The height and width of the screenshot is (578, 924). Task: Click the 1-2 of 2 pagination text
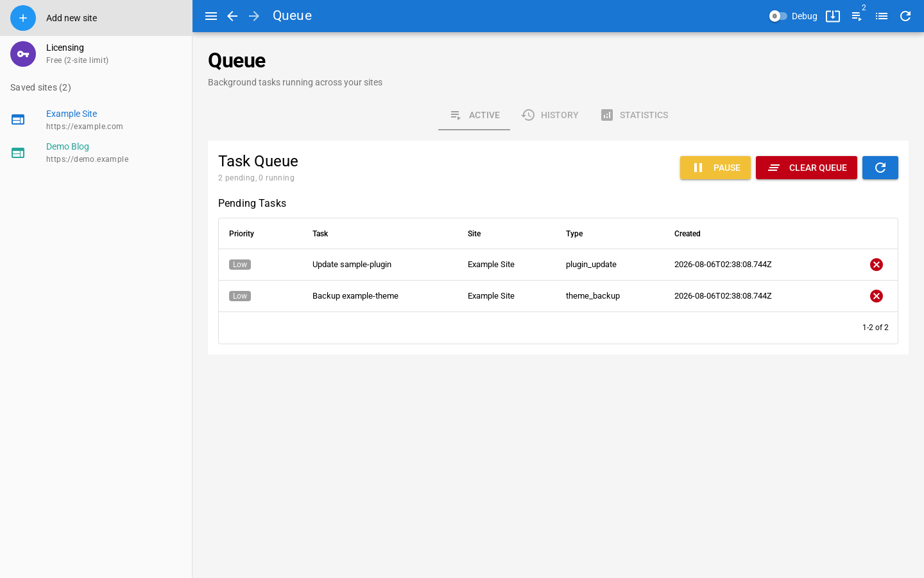click(875, 328)
